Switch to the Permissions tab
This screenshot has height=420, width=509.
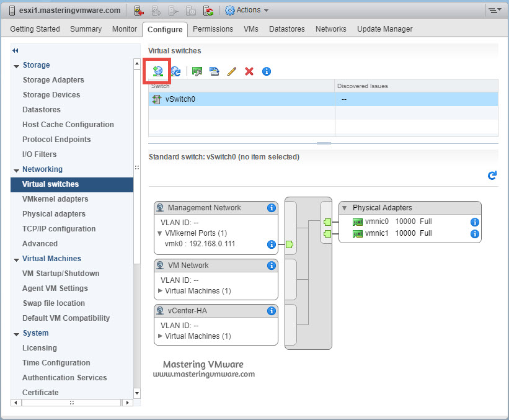click(213, 29)
